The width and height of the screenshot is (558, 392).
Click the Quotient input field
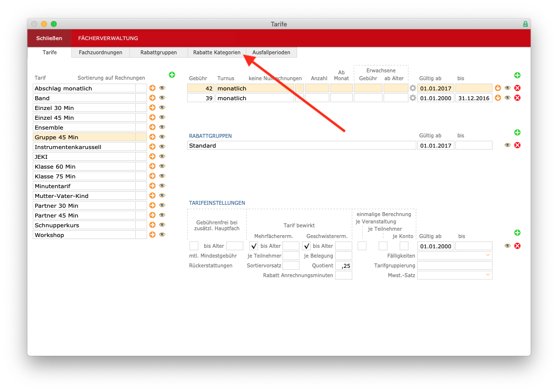pos(343,265)
